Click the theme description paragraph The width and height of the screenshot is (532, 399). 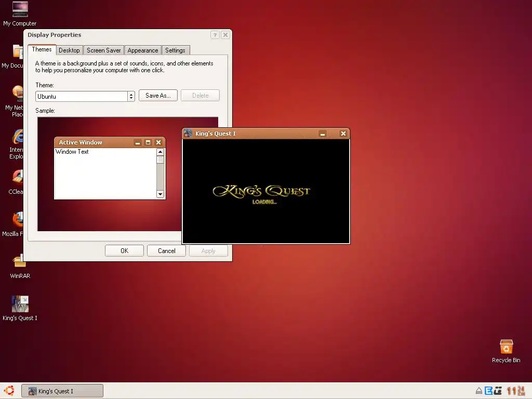124,67
